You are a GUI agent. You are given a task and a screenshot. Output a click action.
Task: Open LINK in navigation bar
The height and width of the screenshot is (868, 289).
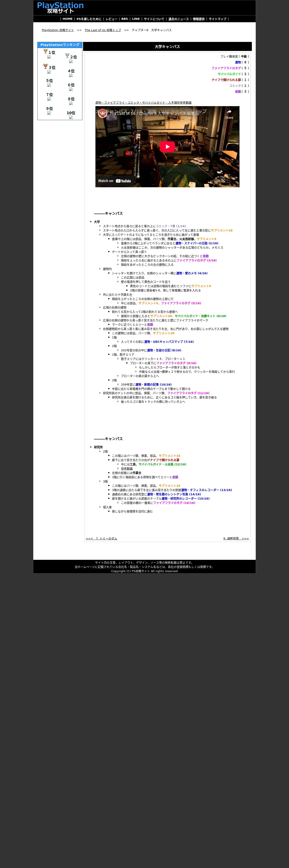click(136, 19)
